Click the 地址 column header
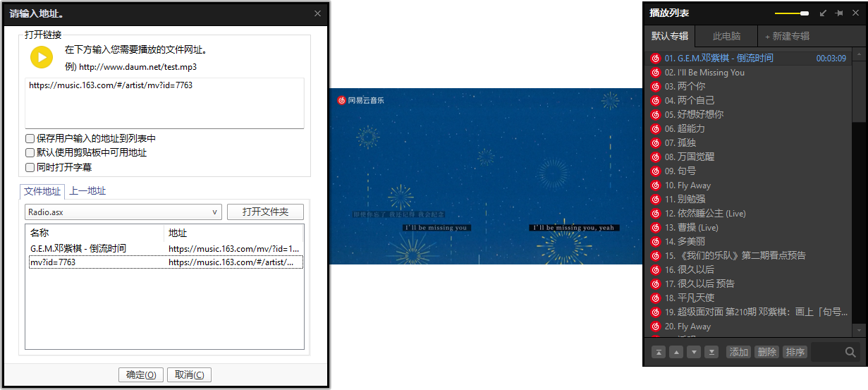This screenshot has width=868, height=390. 234,233
